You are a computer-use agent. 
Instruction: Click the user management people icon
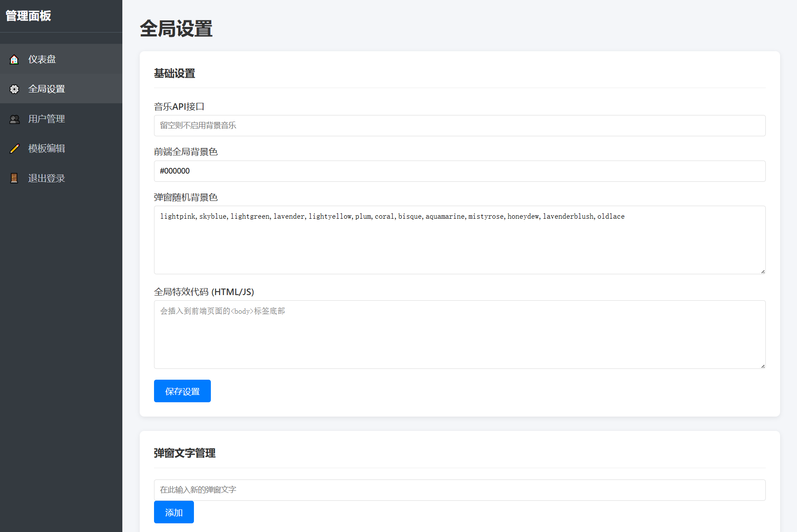pyautogui.click(x=14, y=119)
